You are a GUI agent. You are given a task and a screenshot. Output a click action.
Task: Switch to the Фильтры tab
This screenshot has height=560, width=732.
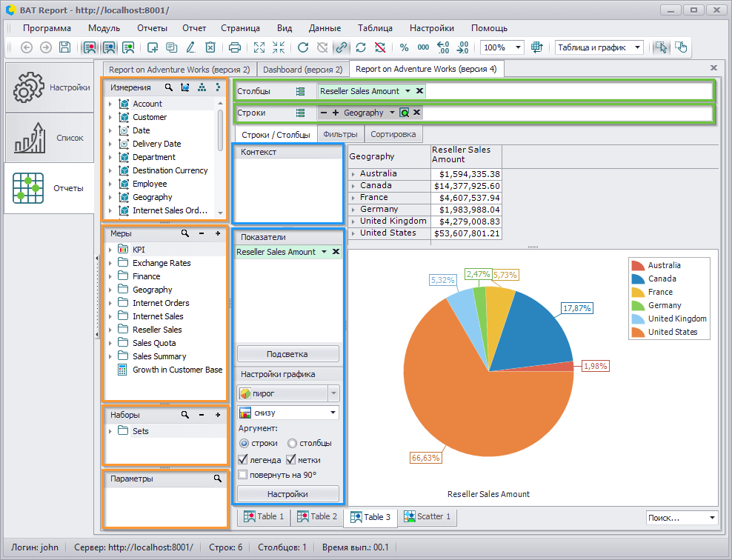tap(340, 134)
